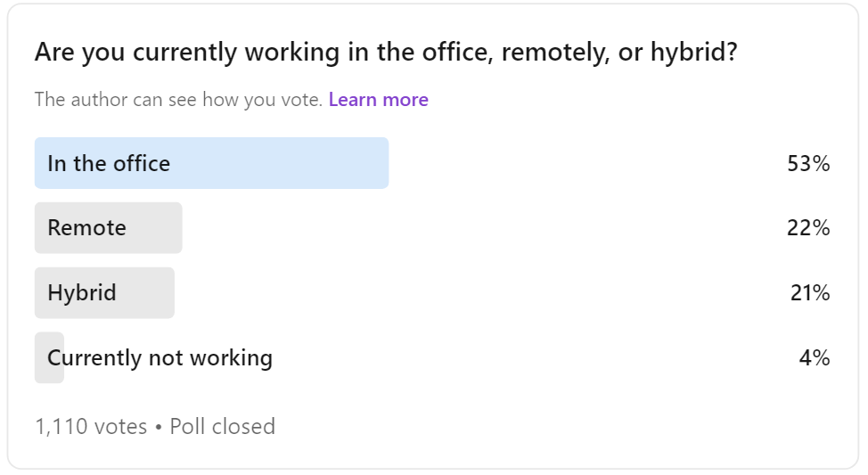Viewport: 868px width, 475px height.
Task: Click the "Poll closed" status text
Action: tap(222, 427)
